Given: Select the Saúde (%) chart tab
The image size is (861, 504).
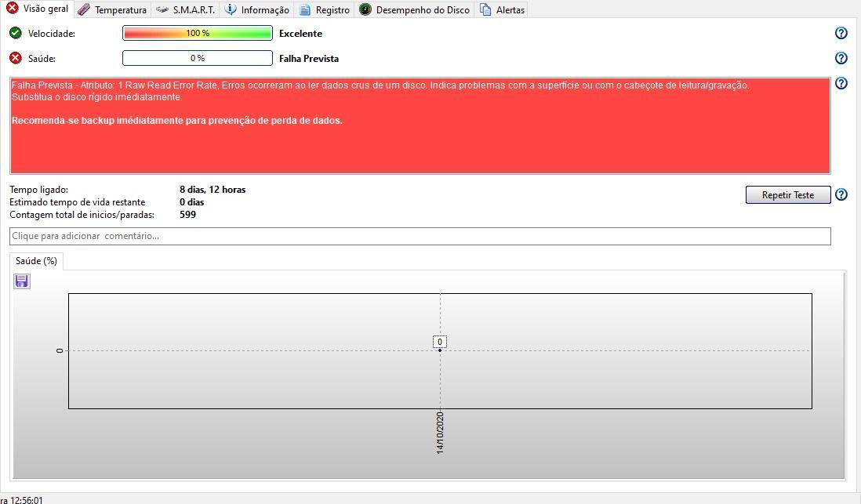Looking at the screenshot, I should pos(36,261).
